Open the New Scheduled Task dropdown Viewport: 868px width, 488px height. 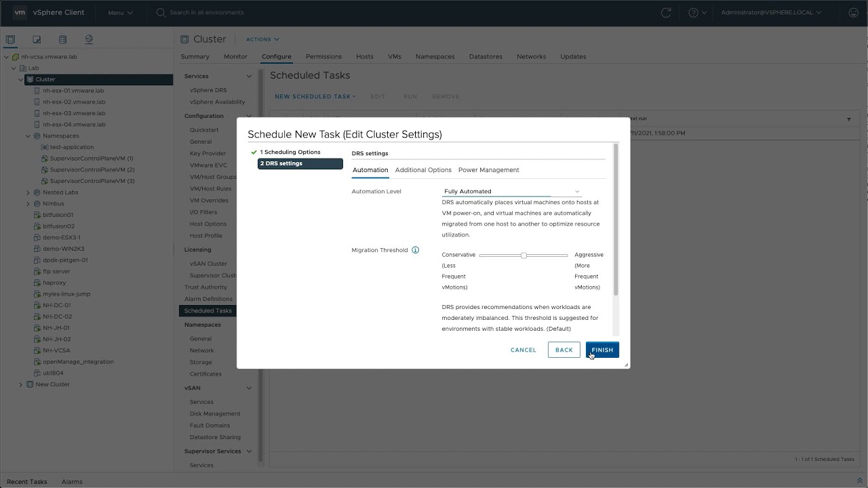click(315, 96)
